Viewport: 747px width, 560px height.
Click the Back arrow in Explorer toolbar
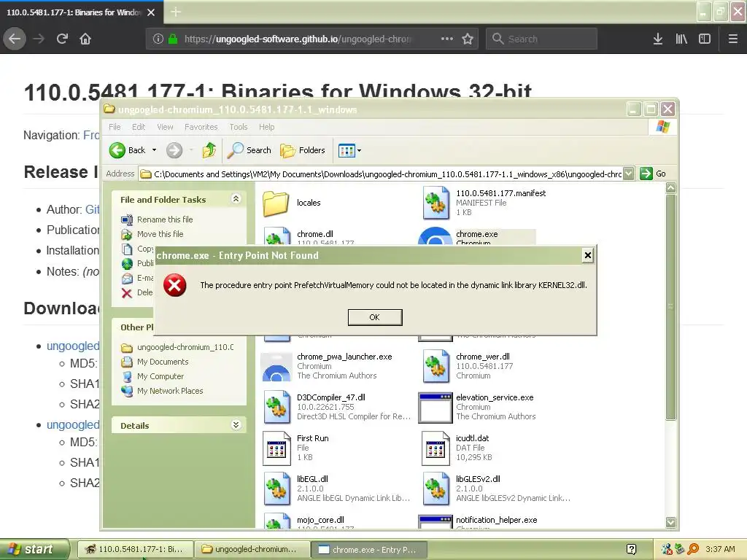point(117,150)
